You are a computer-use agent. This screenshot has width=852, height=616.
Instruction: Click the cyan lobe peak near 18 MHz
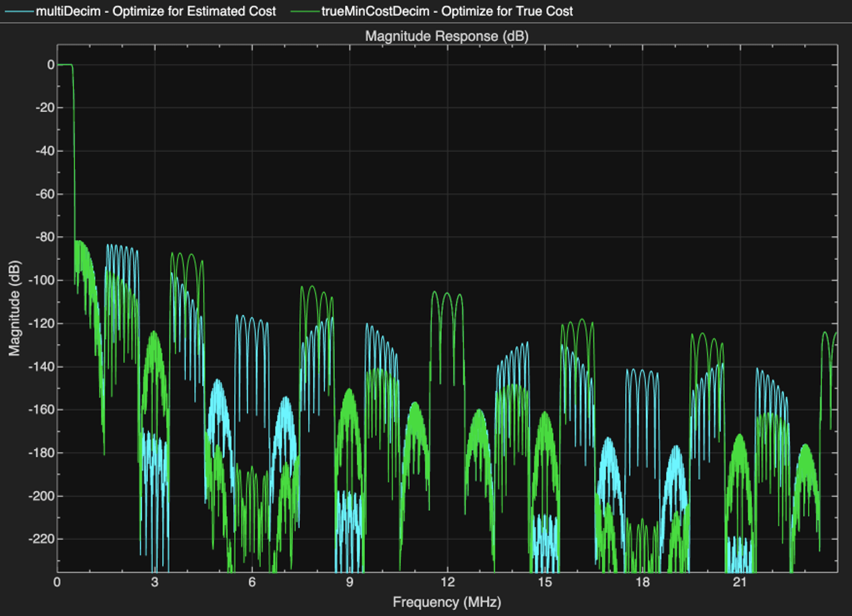(642, 370)
